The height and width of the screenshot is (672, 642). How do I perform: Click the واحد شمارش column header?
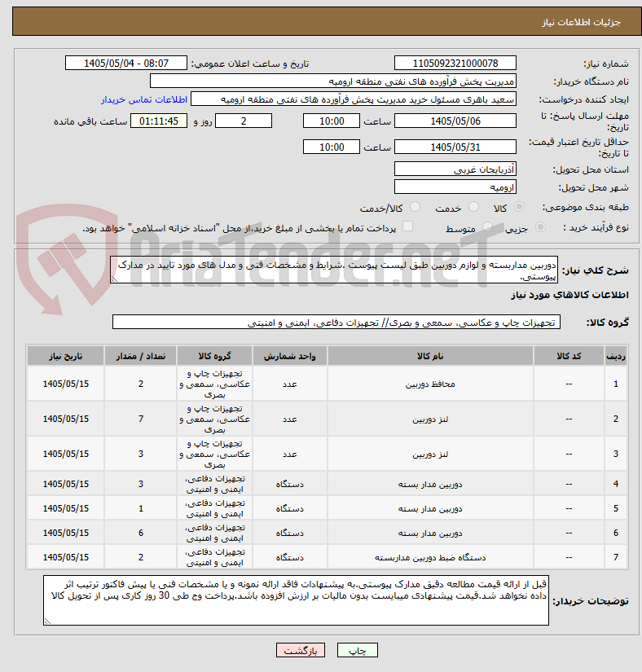pos(290,356)
